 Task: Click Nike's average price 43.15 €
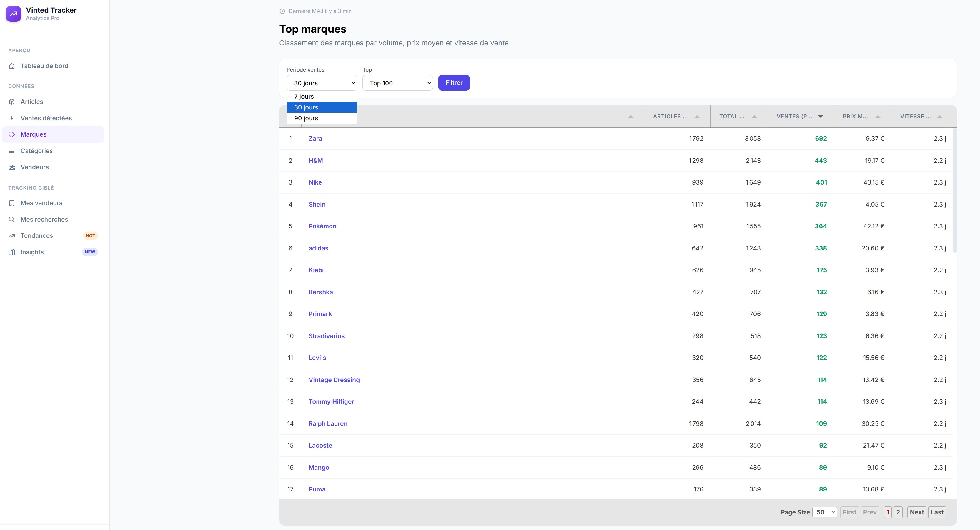[x=873, y=182]
